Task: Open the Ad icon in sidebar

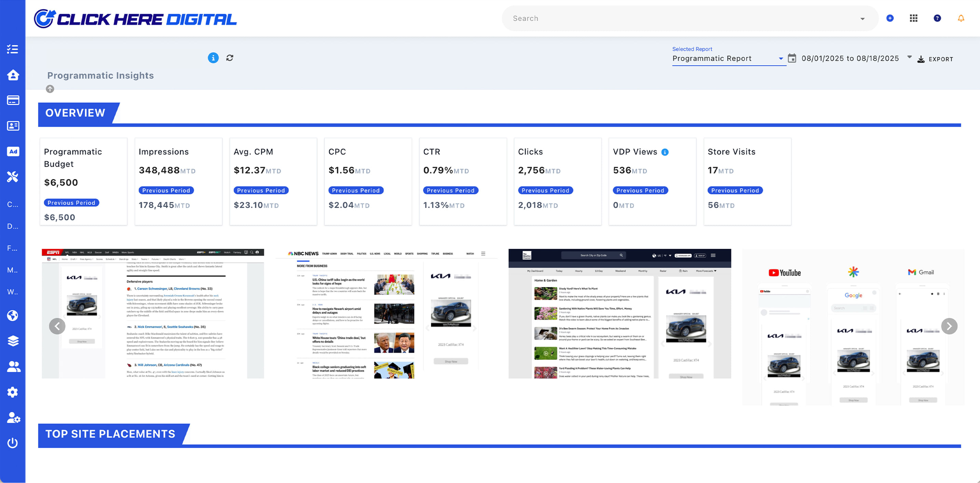Action: (x=13, y=151)
